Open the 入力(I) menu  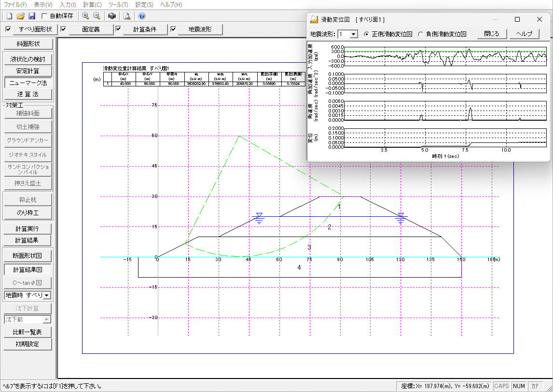pos(68,5)
